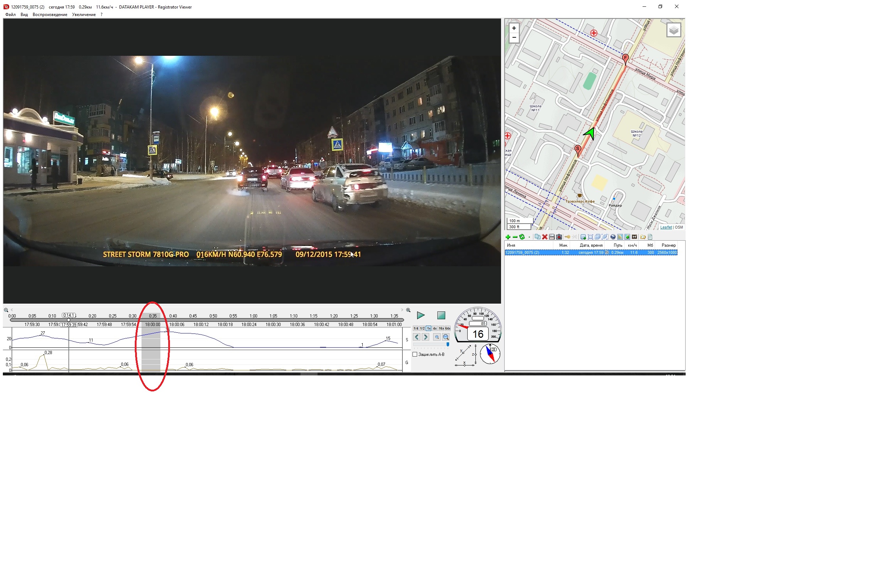889x588 pixels.
Task: Click the green plus add-file icon
Action: (507, 237)
